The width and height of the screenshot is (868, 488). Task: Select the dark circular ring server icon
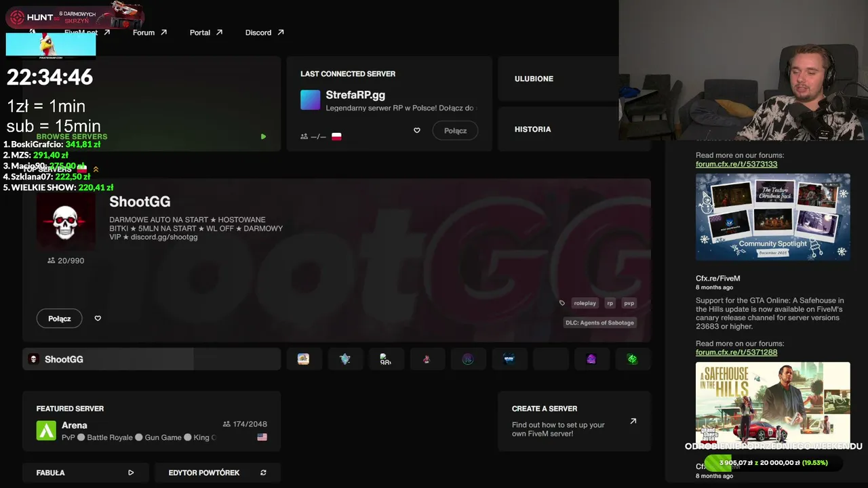point(468,359)
